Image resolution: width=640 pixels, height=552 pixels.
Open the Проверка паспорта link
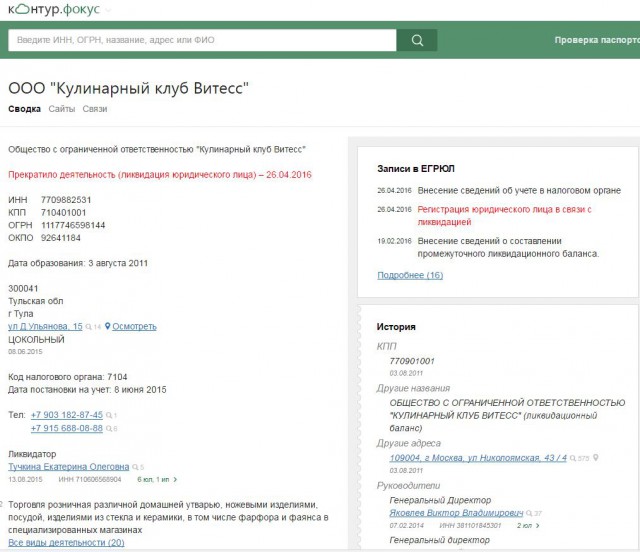click(x=597, y=40)
